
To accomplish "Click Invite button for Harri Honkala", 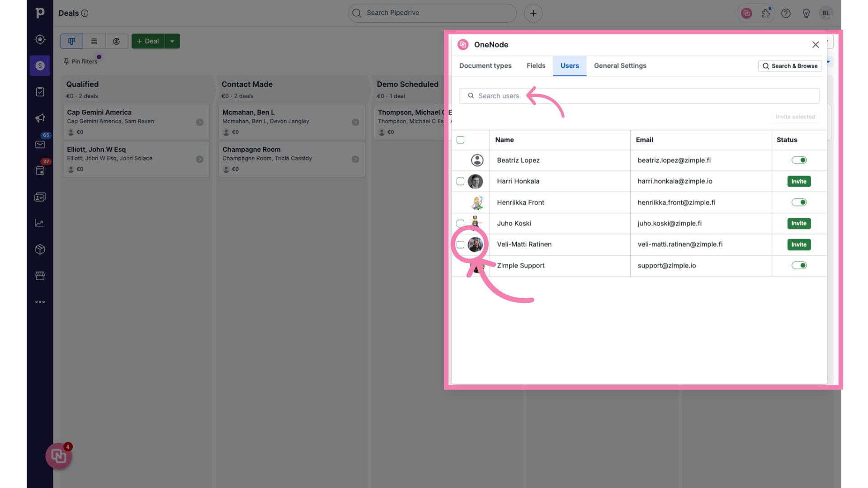I will click(x=799, y=181).
